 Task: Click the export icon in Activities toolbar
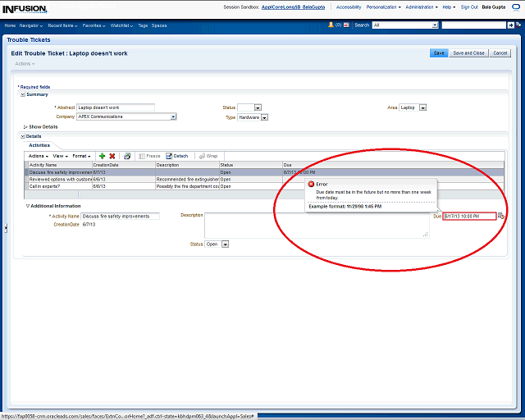pyautogui.click(x=127, y=156)
